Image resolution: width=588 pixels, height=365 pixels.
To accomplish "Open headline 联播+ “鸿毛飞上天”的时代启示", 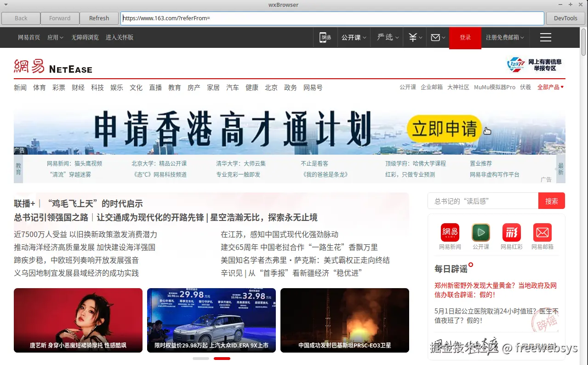I will pos(78,203).
